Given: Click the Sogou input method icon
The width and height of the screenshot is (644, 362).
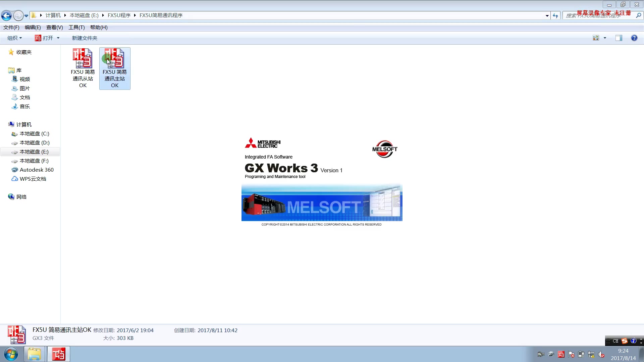Looking at the screenshot, I should 625,341.
